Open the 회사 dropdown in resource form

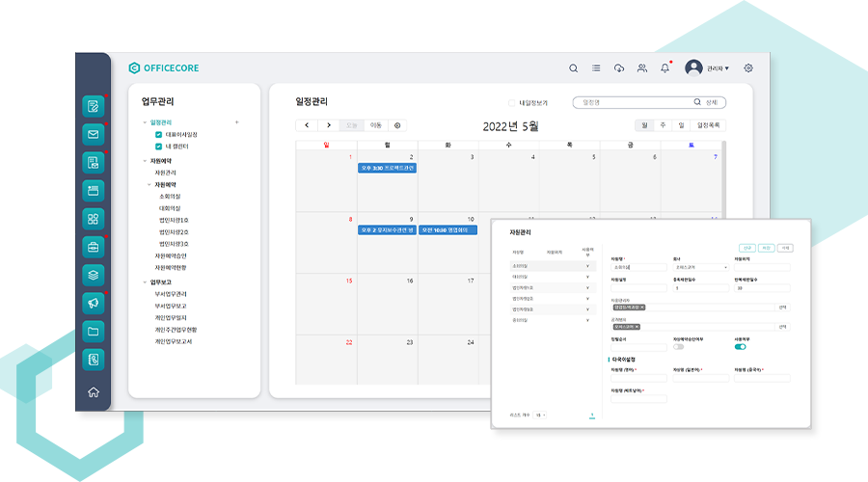pyautogui.click(x=700, y=267)
